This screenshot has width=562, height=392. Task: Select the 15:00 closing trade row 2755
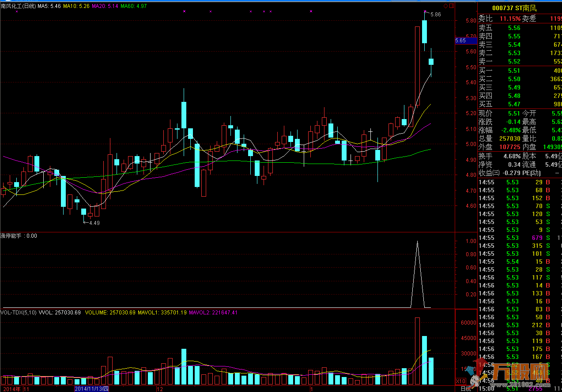click(x=520, y=388)
